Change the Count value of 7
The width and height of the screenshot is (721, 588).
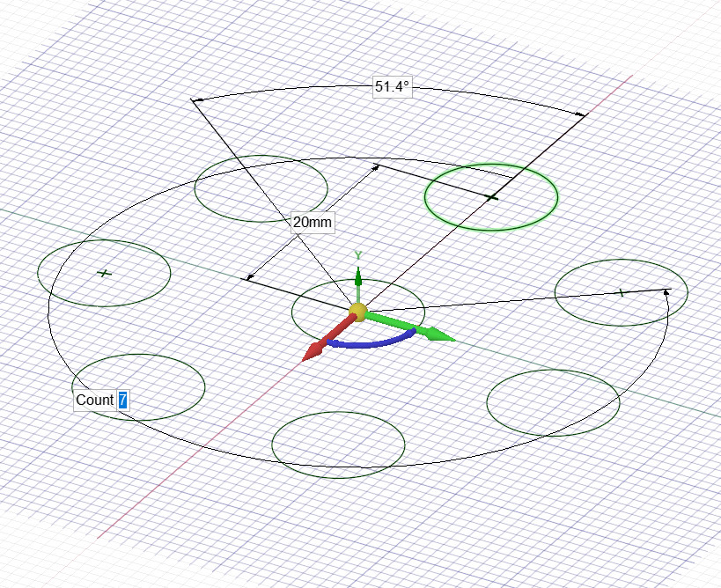(x=125, y=398)
